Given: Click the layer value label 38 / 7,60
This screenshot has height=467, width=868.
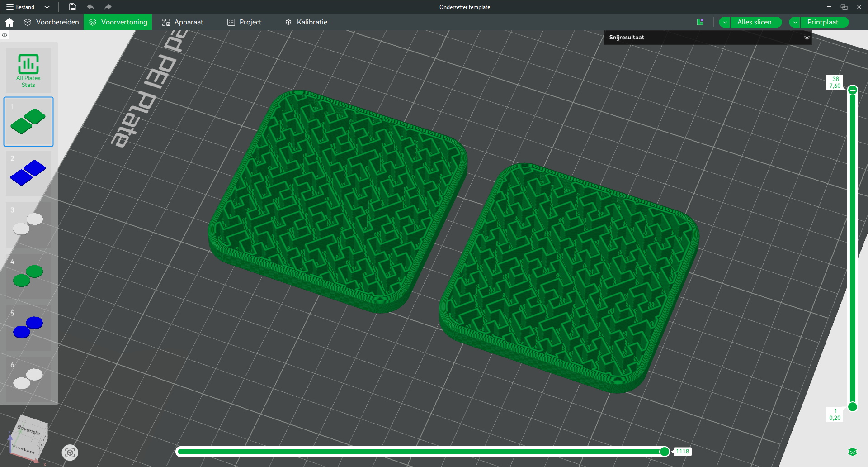Looking at the screenshot, I should 835,82.
